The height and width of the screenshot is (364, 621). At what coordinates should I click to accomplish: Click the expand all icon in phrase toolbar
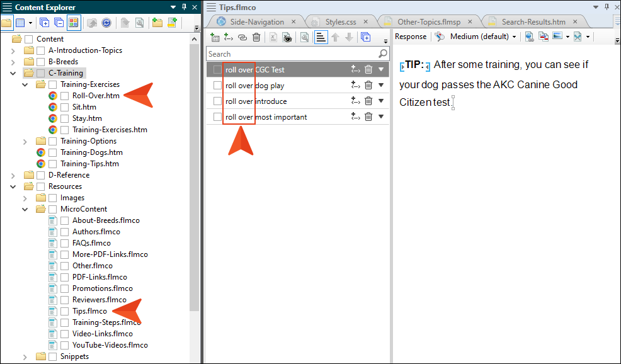365,37
